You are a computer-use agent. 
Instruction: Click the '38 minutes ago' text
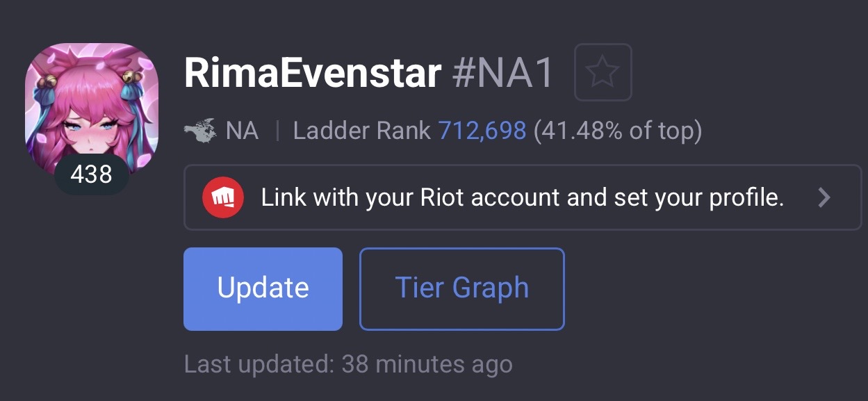427,364
